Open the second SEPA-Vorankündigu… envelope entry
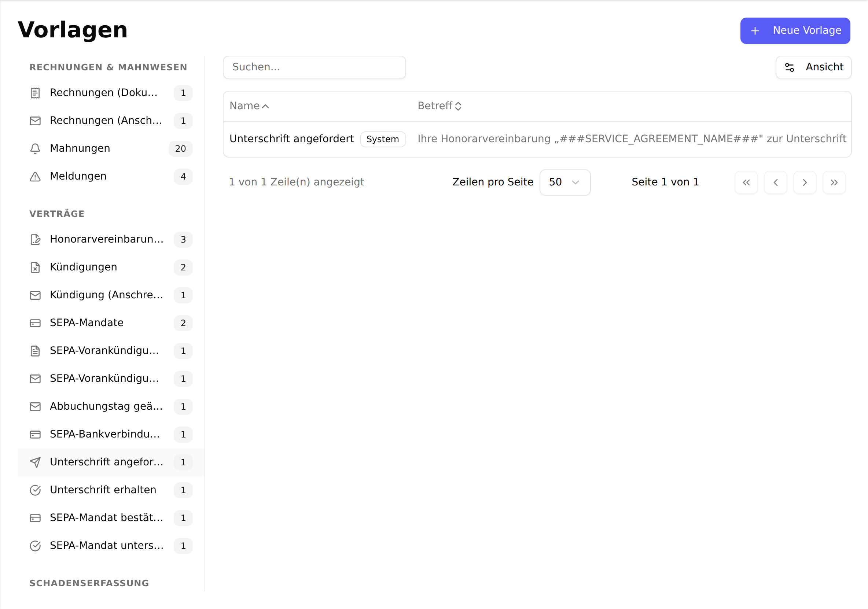The image size is (868, 609). click(x=111, y=379)
